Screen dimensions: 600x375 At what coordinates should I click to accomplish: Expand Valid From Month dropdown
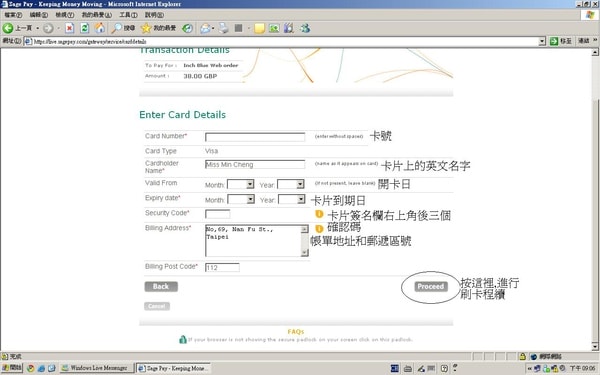[241, 184]
